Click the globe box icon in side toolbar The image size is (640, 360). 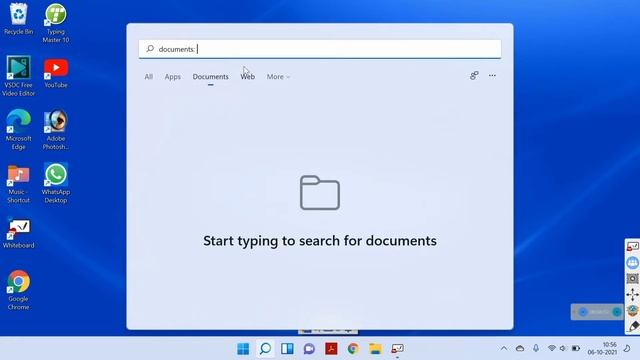(x=633, y=311)
